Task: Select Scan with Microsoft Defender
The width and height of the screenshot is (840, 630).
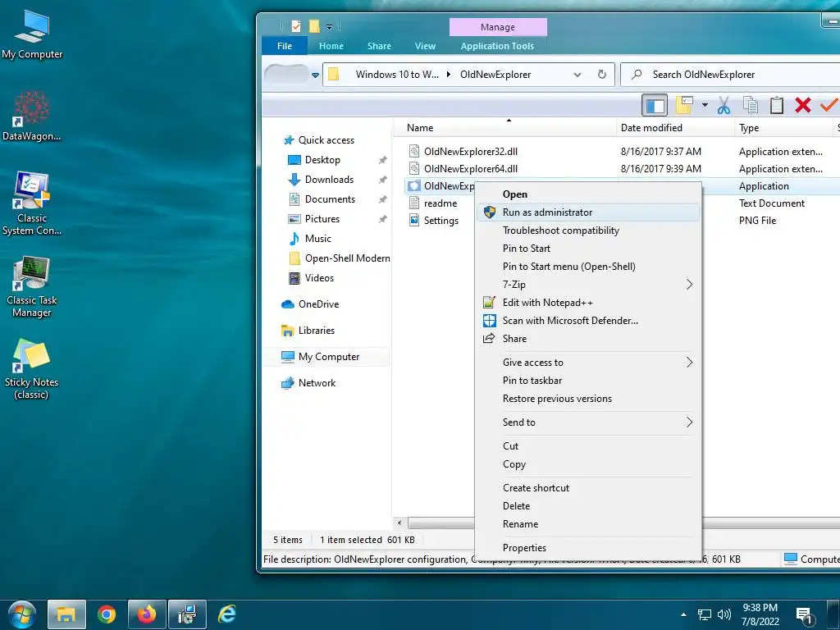Action: point(587,321)
